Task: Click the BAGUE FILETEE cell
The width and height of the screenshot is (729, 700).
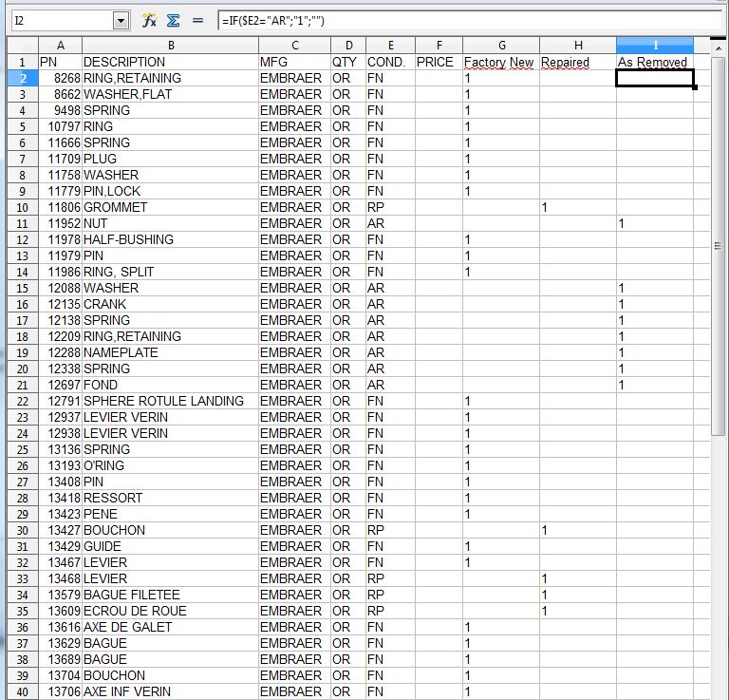Action: (x=170, y=595)
